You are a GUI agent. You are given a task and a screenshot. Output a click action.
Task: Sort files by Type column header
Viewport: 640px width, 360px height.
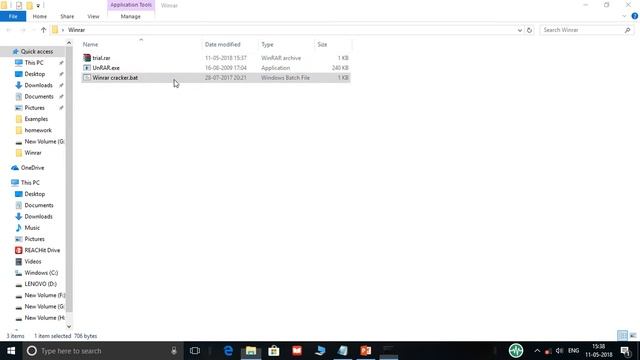pyautogui.click(x=267, y=44)
